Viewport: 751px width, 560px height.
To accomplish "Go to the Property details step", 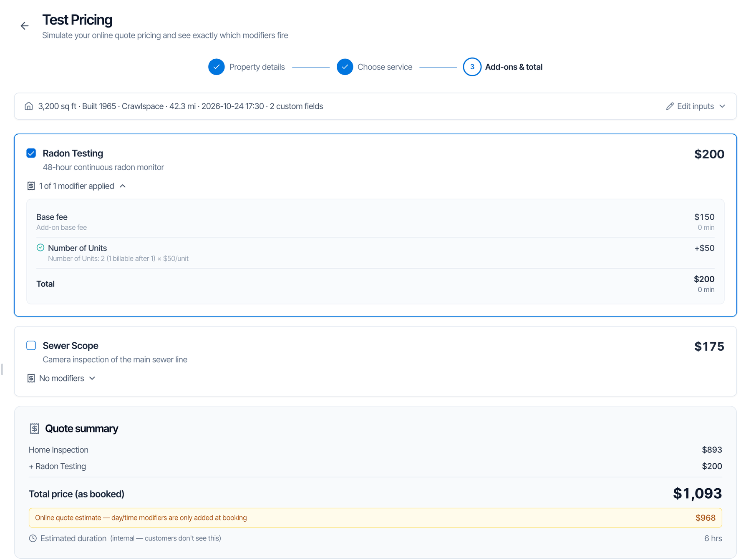I will pos(257,67).
